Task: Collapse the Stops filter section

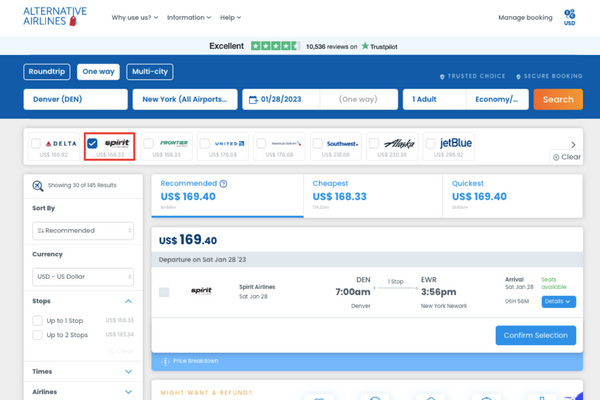Action: pyautogui.click(x=129, y=301)
